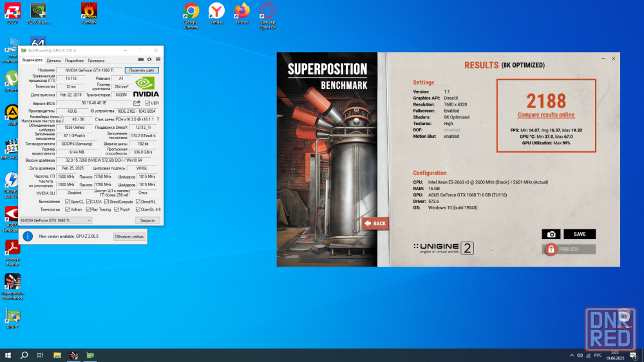The width and height of the screenshot is (644, 362).
Task: Click Compare results online link
Action: coord(546,115)
